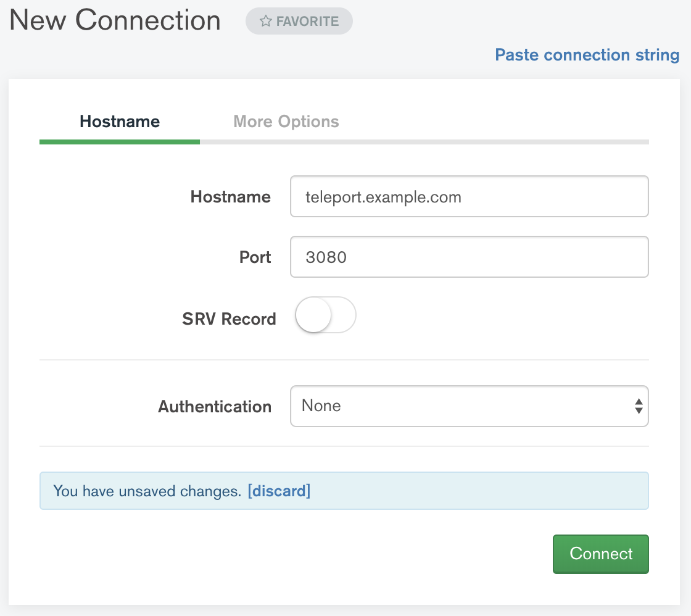Click the discard link in the notification
Viewport: 691px width, 616px height.
279,491
